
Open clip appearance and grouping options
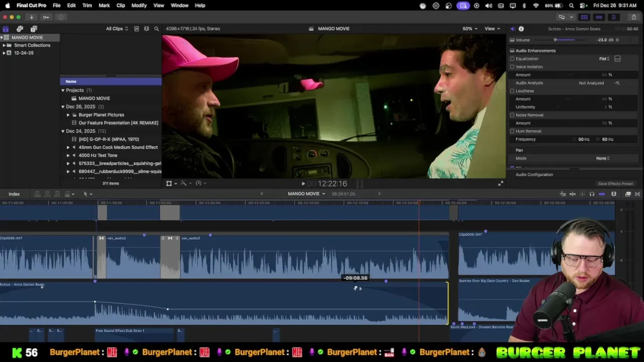(x=146, y=29)
